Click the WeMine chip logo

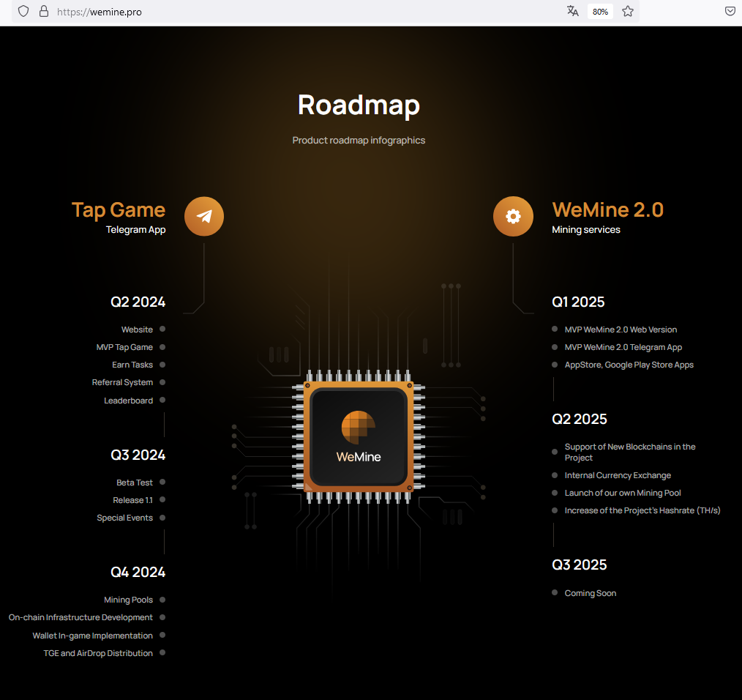pos(359,436)
